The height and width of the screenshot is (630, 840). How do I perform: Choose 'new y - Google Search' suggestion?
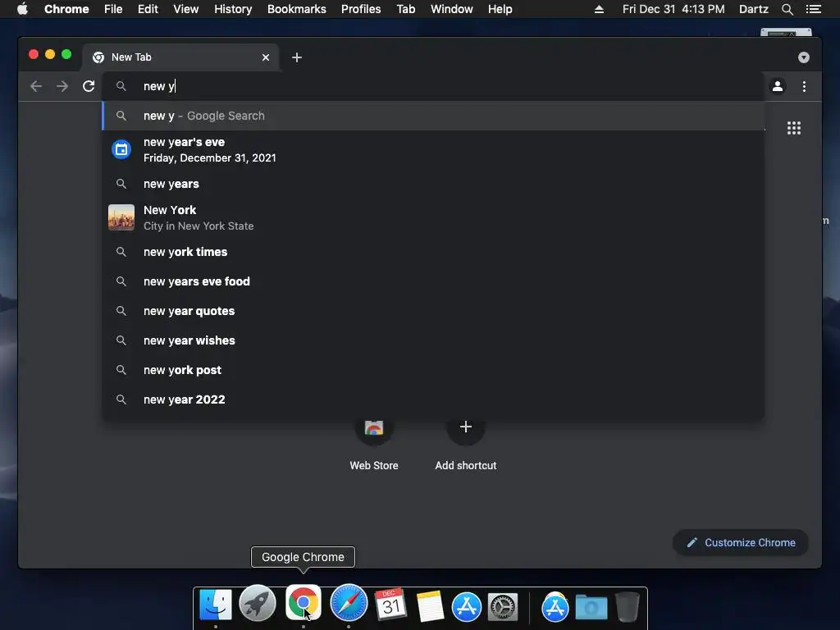433,116
